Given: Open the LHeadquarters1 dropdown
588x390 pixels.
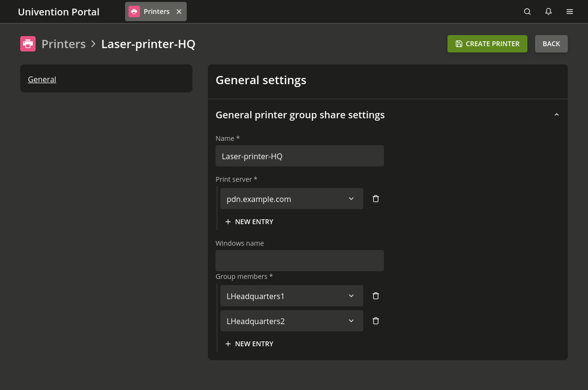Looking at the screenshot, I should pos(351,295).
